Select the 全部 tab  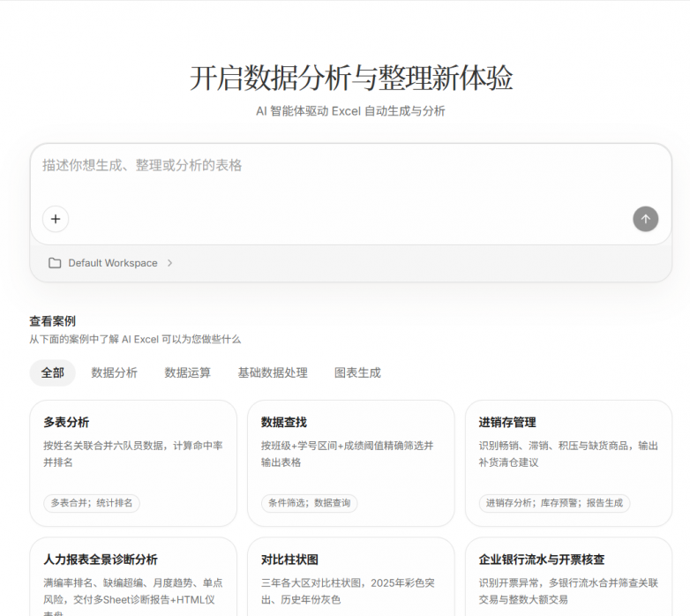[x=53, y=373]
